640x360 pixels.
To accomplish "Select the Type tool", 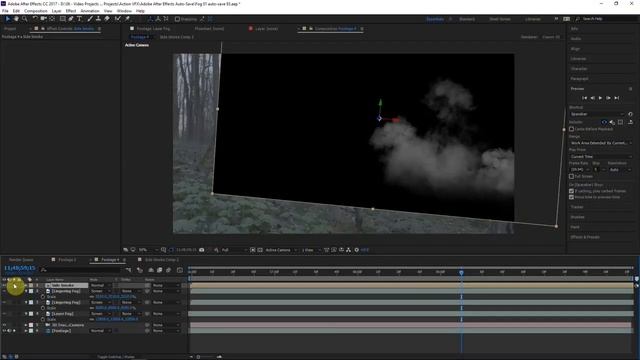I will coord(79,19).
